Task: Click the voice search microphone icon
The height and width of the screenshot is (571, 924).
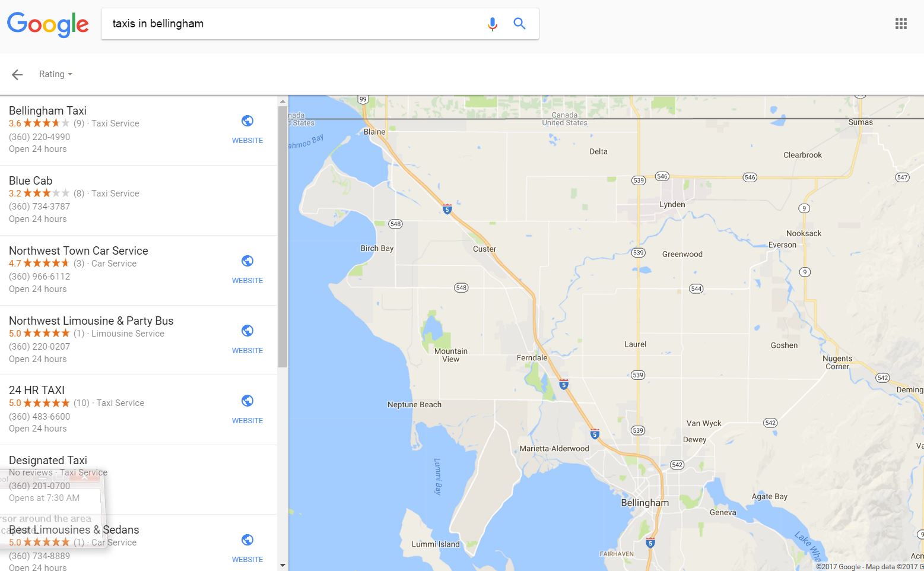Action: pyautogui.click(x=492, y=24)
